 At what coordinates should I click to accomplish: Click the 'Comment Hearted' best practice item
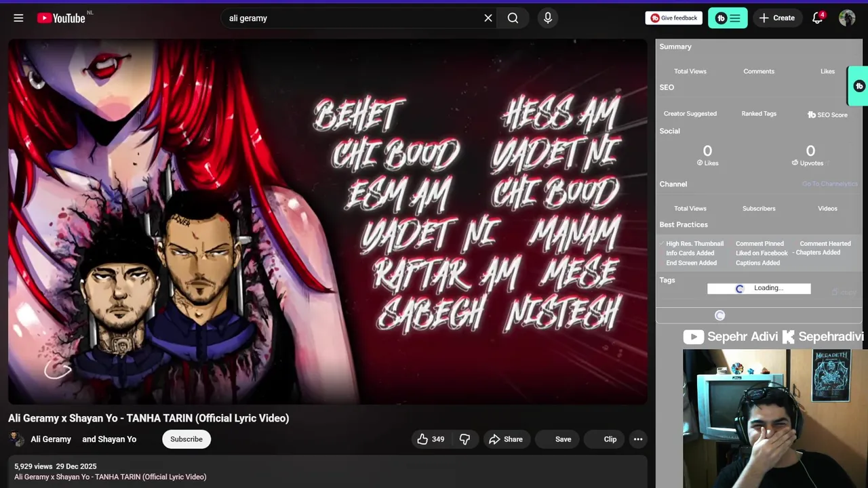click(x=825, y=243)
